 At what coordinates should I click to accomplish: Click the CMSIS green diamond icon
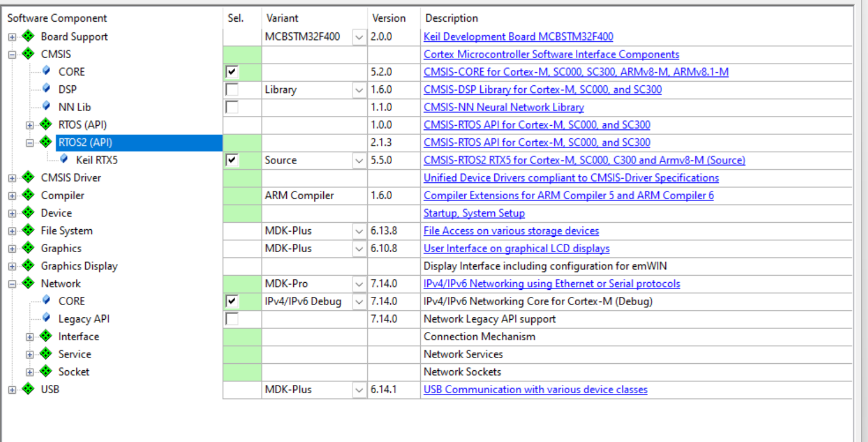(x=28, y=54)
